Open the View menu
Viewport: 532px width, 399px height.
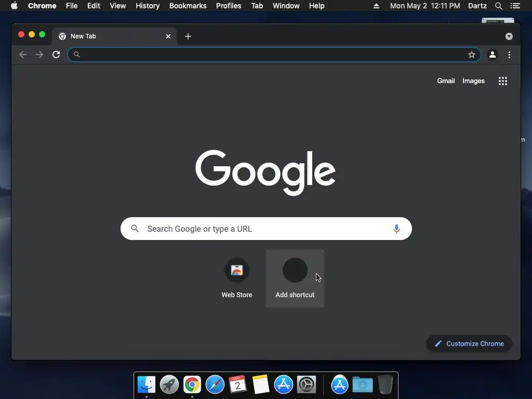pyautogui.click(x=118, y=6)
